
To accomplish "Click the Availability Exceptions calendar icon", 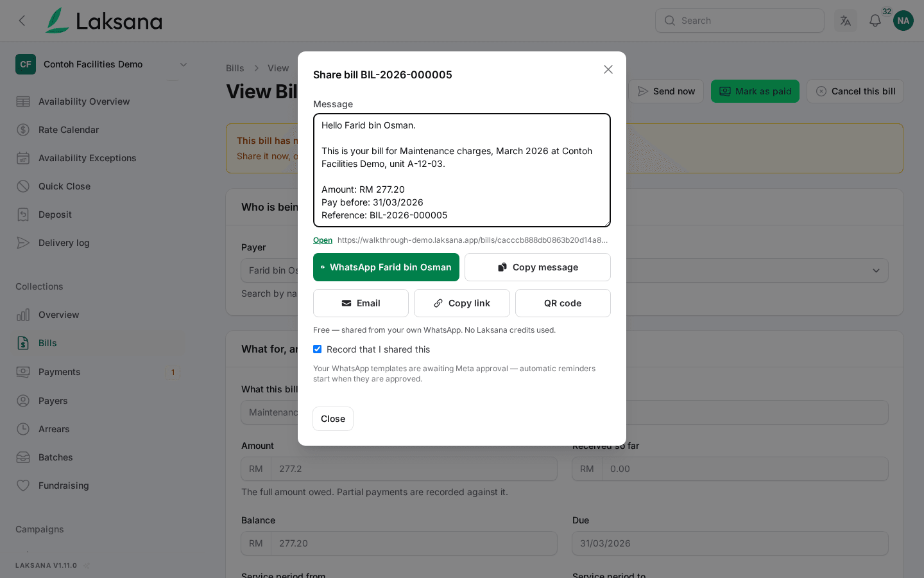I will tap(23, 158).
